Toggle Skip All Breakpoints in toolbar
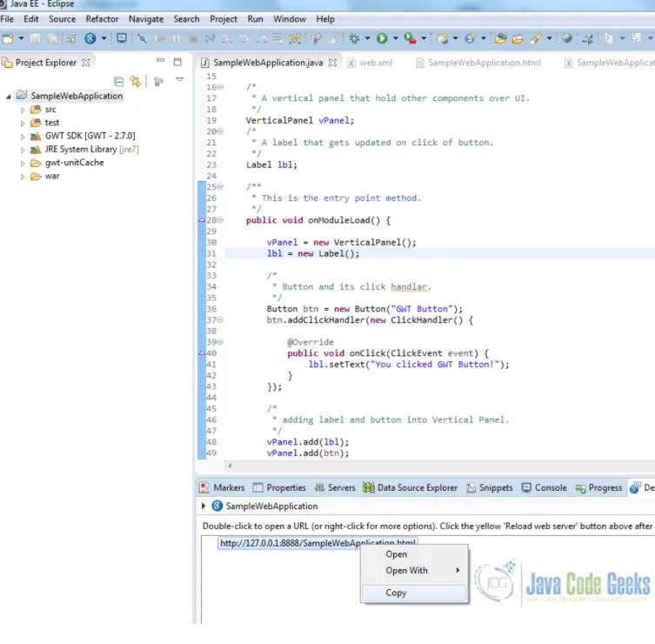 pos(142,39)
